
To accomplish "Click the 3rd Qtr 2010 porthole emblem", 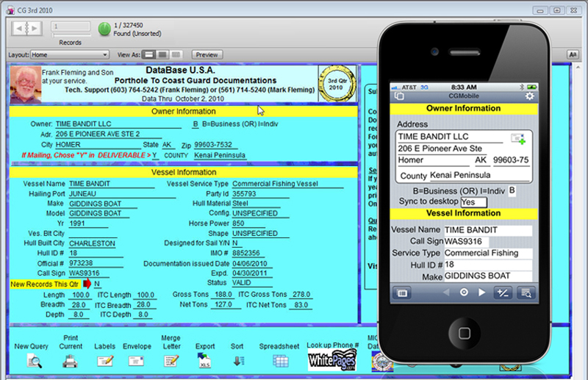I will (337, 84).
